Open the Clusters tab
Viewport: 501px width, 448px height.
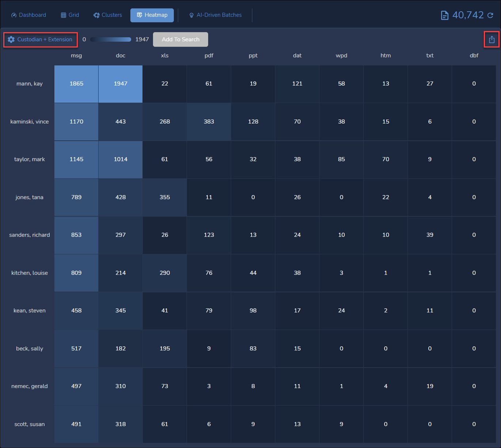[x=108, y=15]
